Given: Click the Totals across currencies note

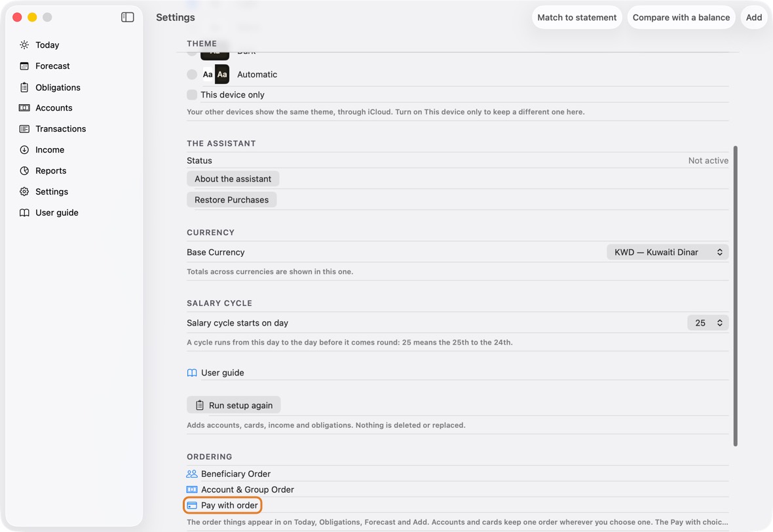Looking at the screenshot, I should [x=270, y=272].
